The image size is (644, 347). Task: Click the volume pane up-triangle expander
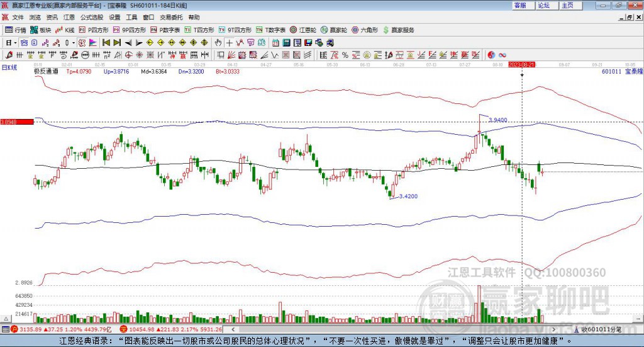[6, 319]
